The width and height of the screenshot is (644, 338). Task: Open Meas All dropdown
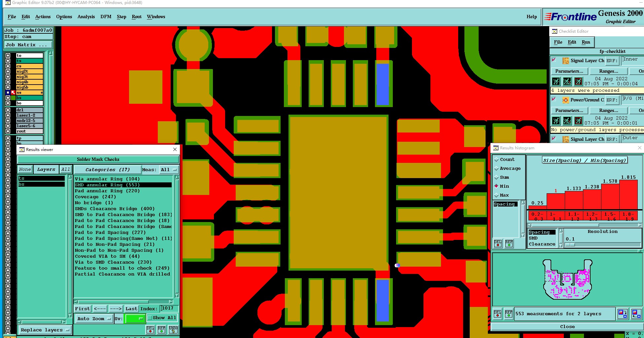point(169,170)
